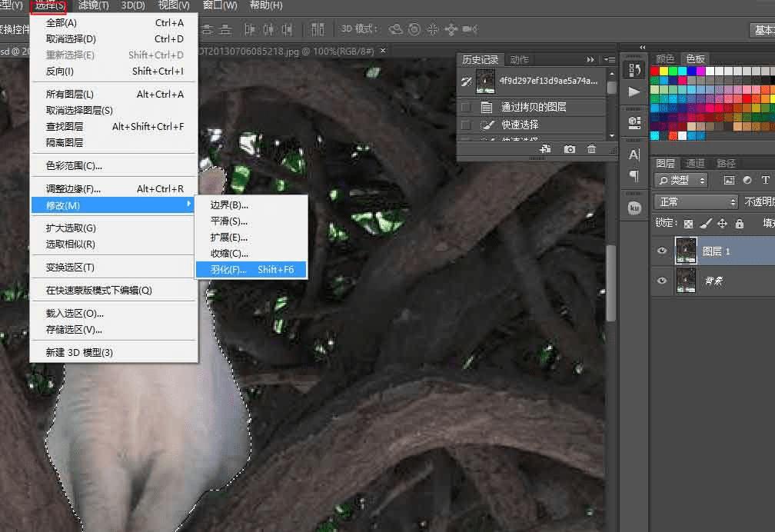The height and width of the screenshot is (532, 775).
Task: Create new document from current history state
Action: (x=545, y=149)
